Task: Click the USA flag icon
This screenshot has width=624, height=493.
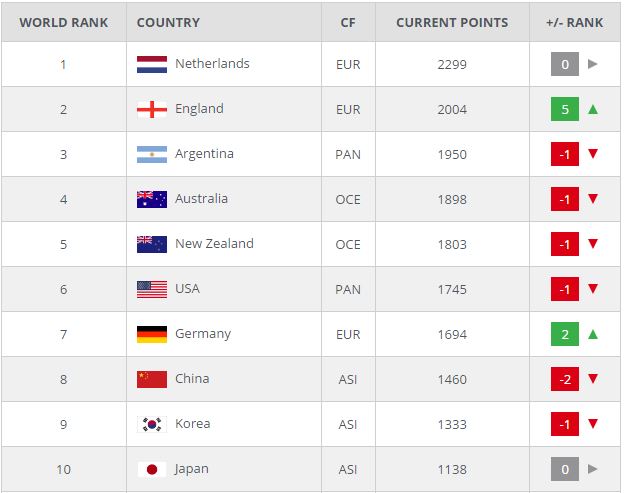Action: click(152, 289)
